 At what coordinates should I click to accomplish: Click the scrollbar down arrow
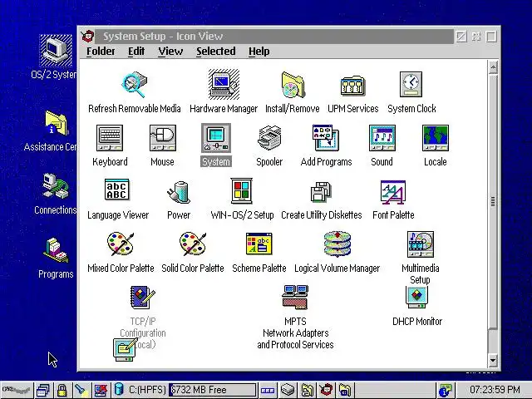493,361
